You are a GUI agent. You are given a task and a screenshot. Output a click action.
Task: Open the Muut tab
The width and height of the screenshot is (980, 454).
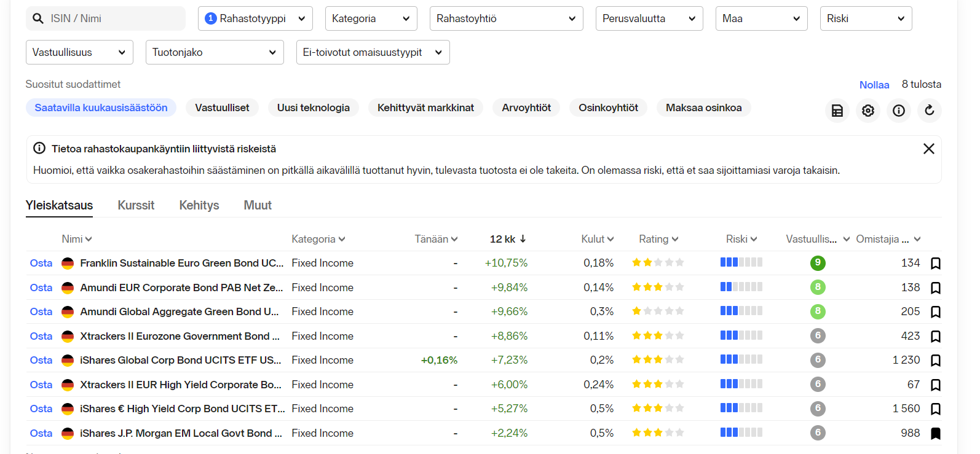point(258,205)
